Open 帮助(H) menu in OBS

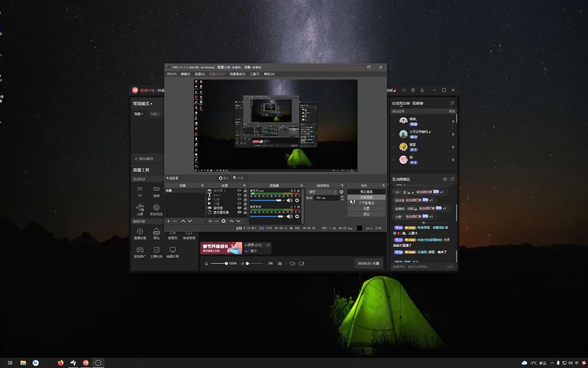(x=269, y=74)
